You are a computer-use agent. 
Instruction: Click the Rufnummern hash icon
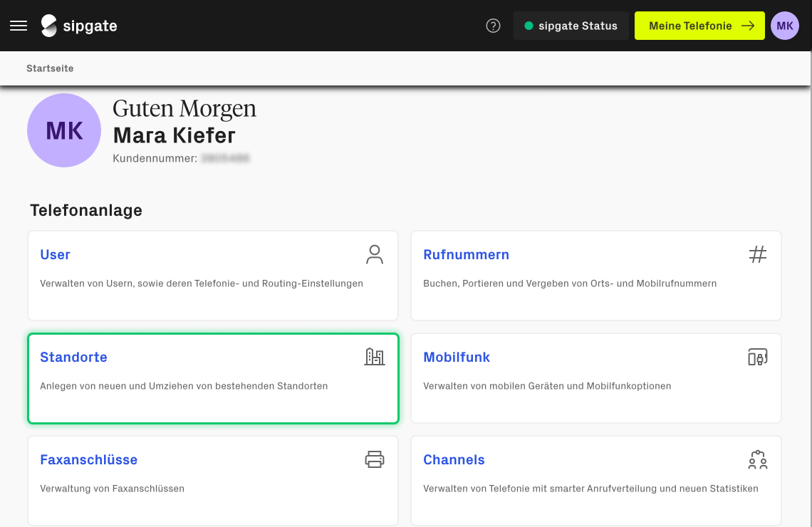pyautogui.click(x=757, y=254)
